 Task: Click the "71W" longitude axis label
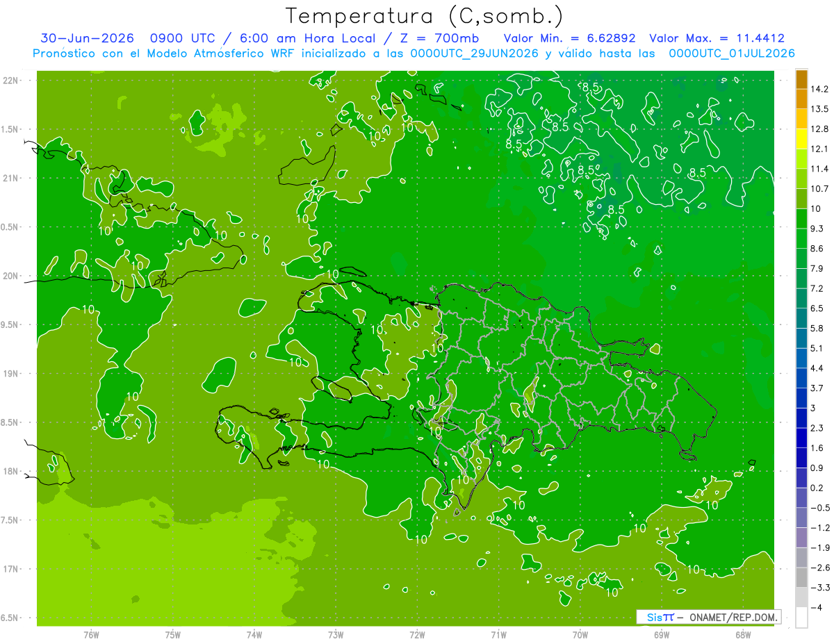(x=498, y=635)
